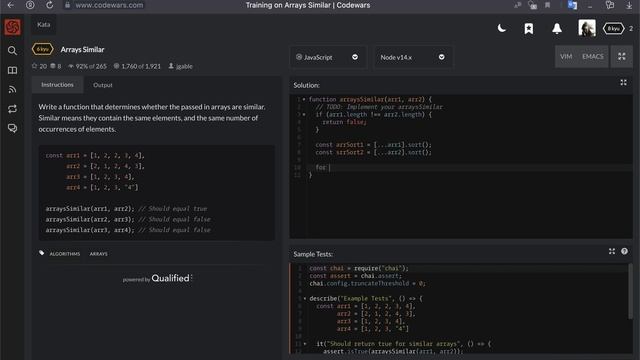Enable EMACS editor mode
Image resolution: width=640 pixels, height=360 pixels.
[x=592, y=56]
